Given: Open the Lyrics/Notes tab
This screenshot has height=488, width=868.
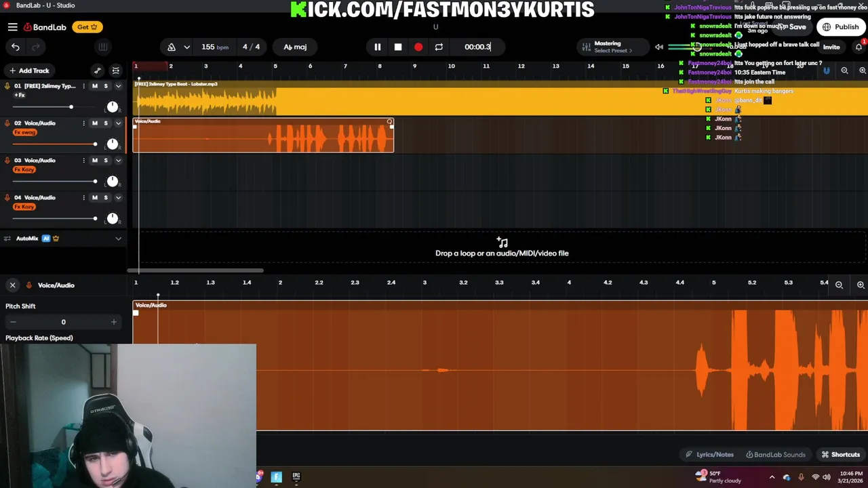Looking at the screenshot, I should click(709, 455).
